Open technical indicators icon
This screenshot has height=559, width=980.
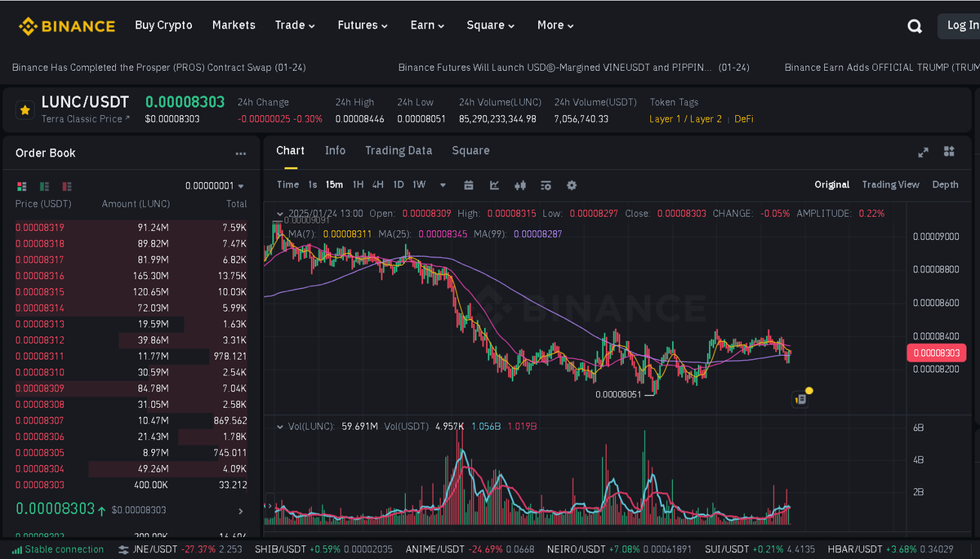494,185
